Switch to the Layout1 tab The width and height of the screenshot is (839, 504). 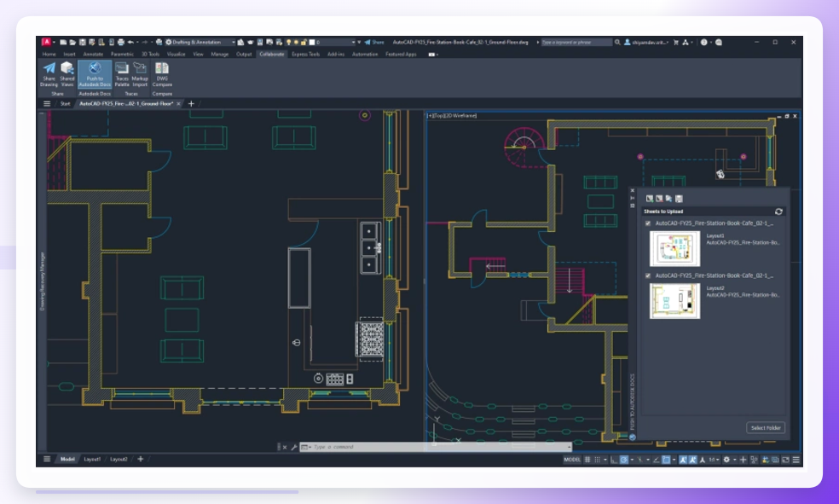92,459
